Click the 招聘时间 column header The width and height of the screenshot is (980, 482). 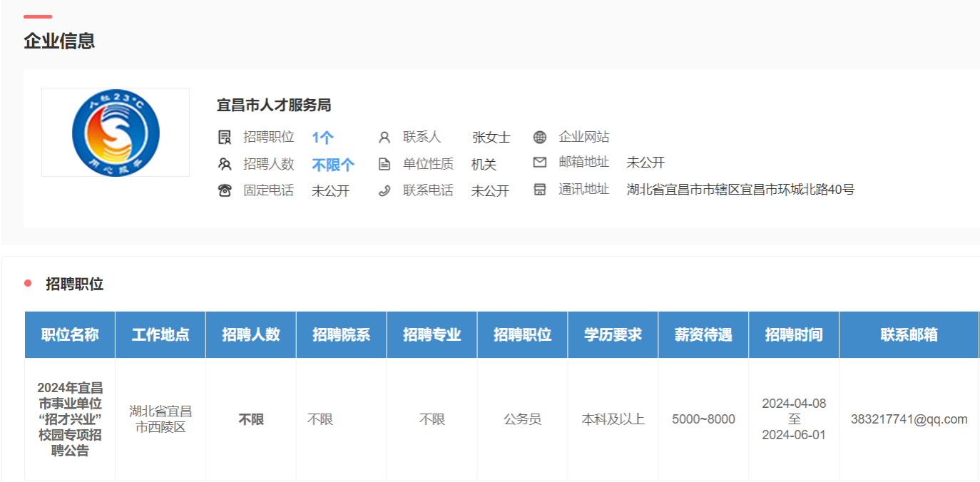click(x=794, y=334)
